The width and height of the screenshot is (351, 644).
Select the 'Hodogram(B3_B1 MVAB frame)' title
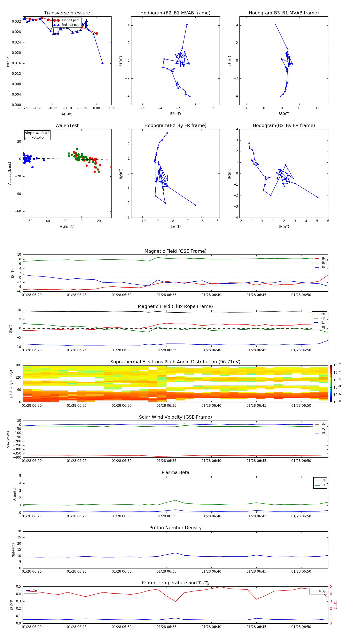click(x=284, y=13)
